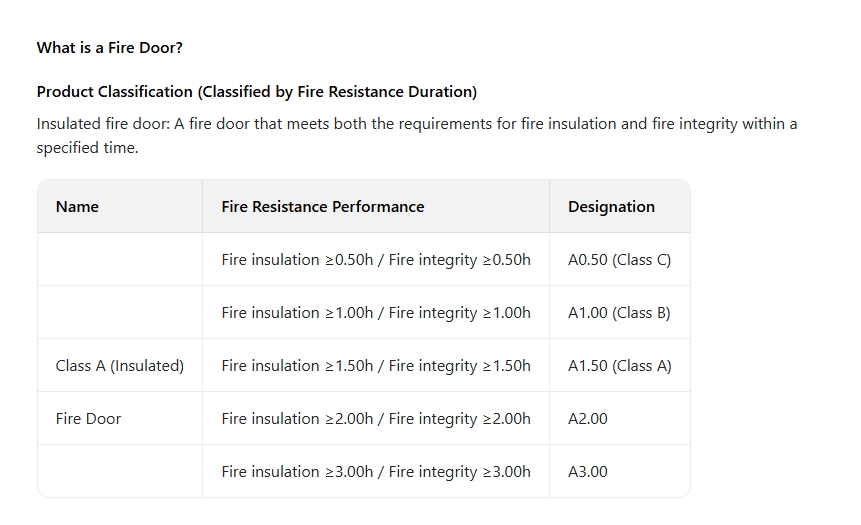Screen dimensions: 861x525
Task: Click the insulated fire door definition paragraph
Action: click(x=417, y=136)
